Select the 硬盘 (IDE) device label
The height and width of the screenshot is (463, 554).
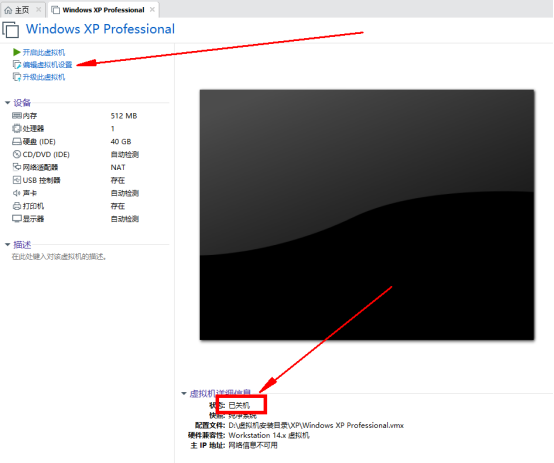tap(39, 142)
